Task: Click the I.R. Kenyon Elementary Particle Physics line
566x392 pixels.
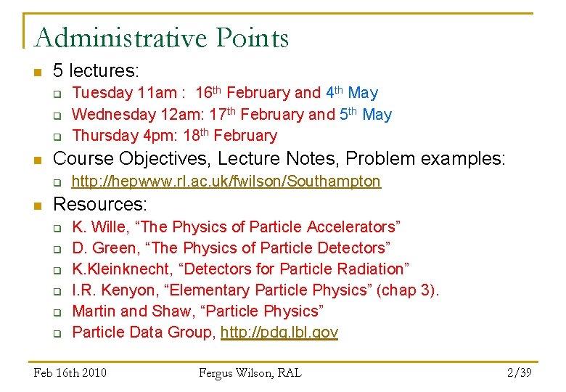Action: click(255, 290)
